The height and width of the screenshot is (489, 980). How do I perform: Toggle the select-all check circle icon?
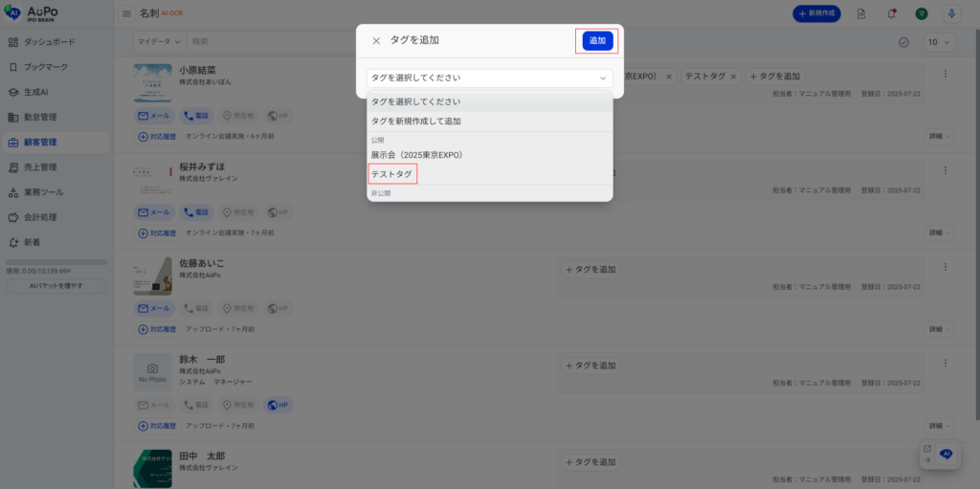point(903,42)
